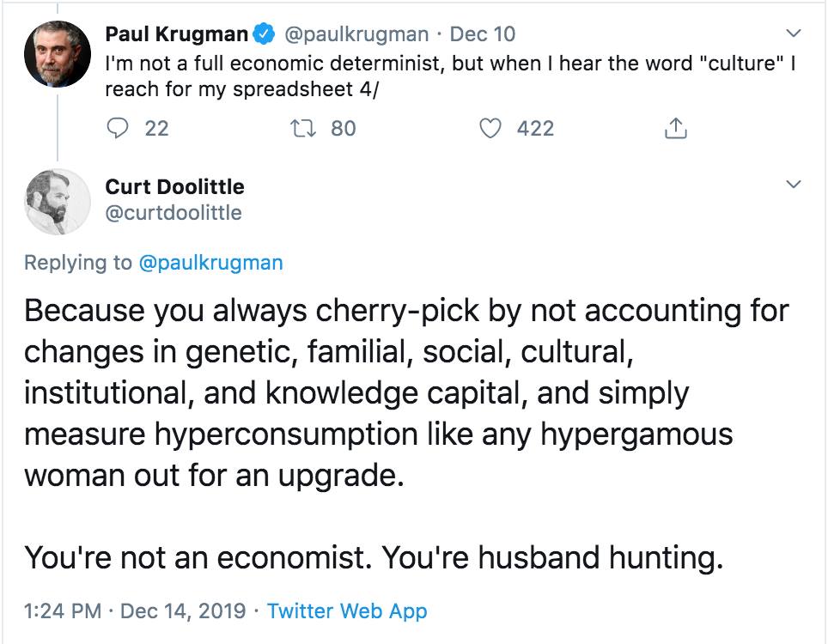Click the 22 replies count
The width and height of the screenshot is (828, 644).
click(156, 129)
